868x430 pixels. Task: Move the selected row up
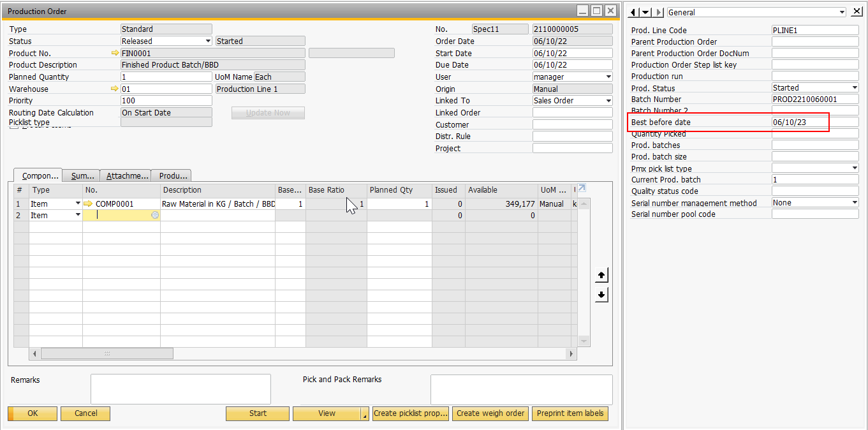tap(601, 276)
